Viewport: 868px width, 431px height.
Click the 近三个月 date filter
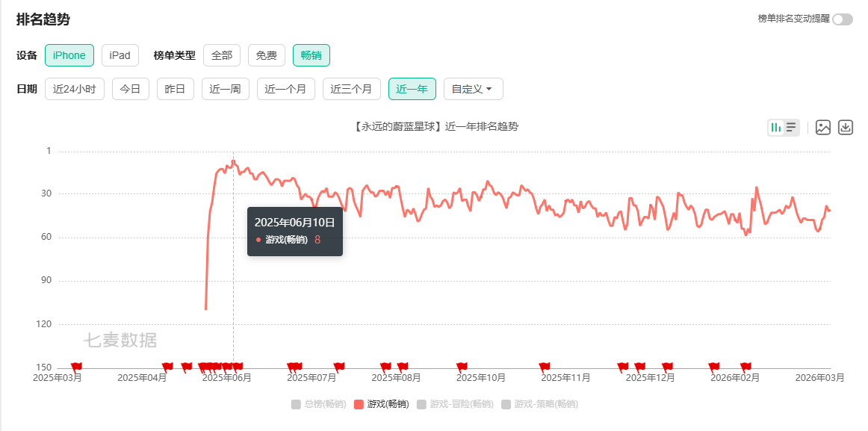[x=351, y=88]
